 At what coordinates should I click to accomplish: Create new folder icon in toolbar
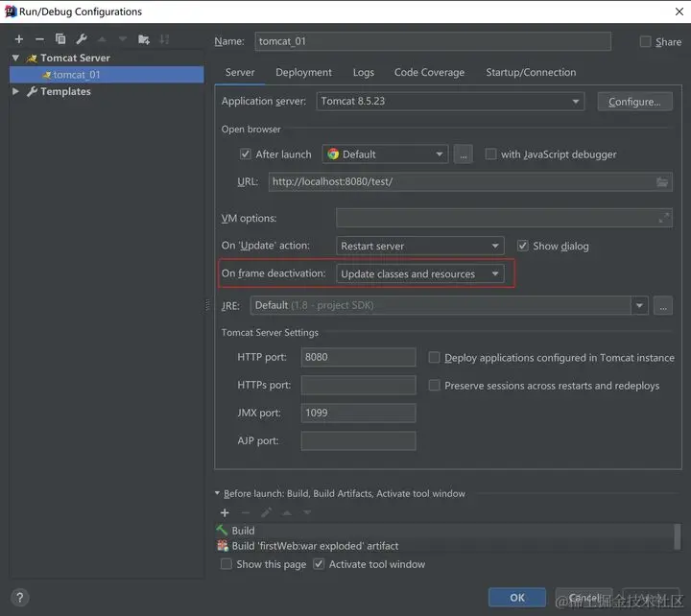(144, 39)
